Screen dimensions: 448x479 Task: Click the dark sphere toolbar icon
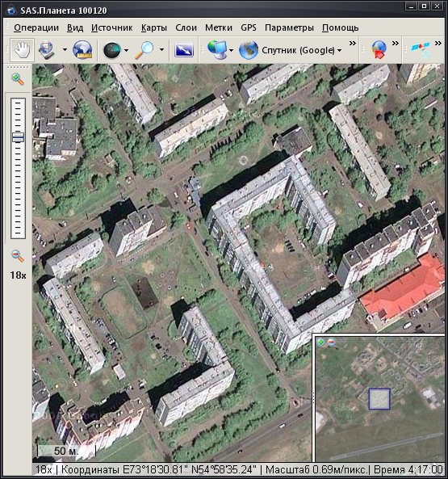(112, 50)
